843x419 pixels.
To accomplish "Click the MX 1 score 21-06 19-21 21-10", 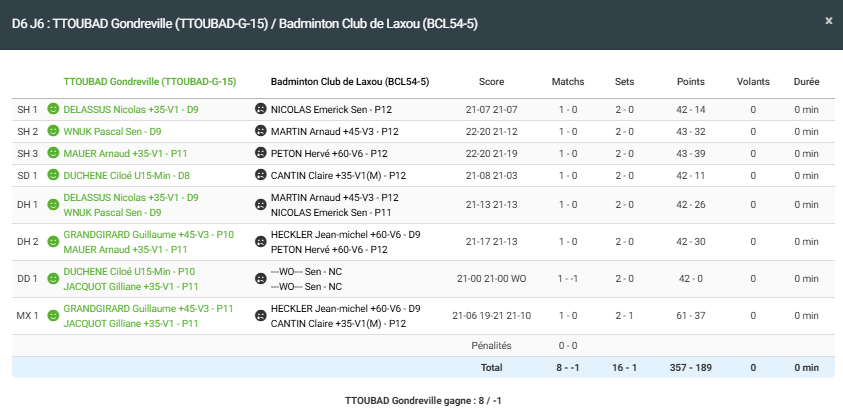I will [x=491, y=316].
